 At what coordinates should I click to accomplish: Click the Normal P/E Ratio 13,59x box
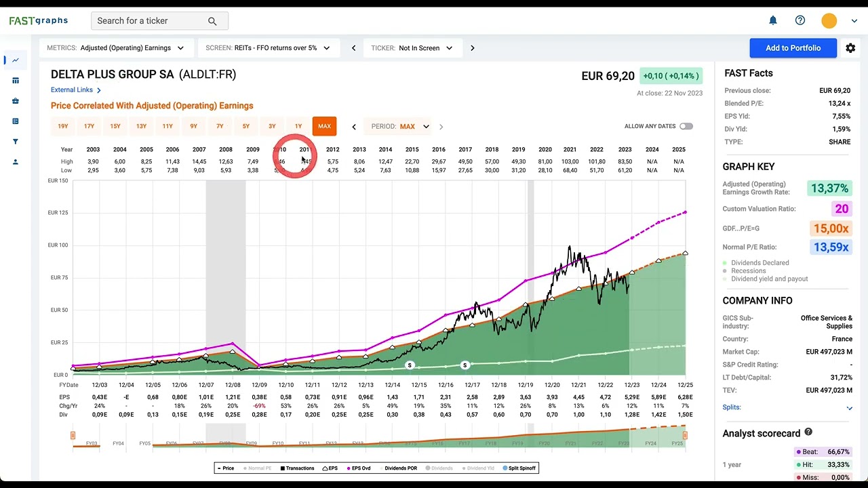831,247
